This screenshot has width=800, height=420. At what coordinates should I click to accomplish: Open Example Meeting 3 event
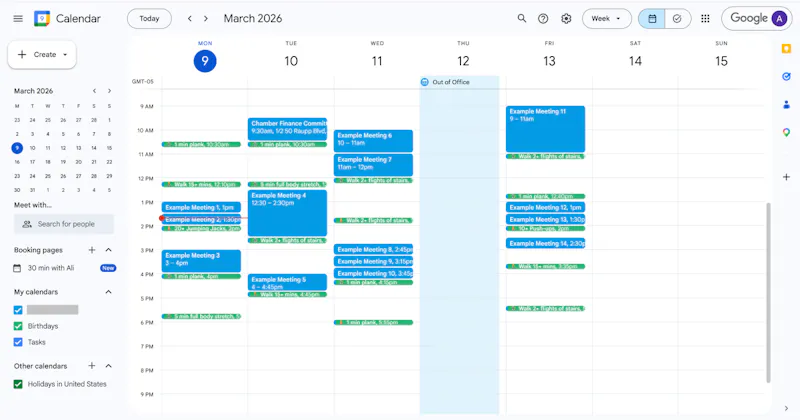click(201, 261)
